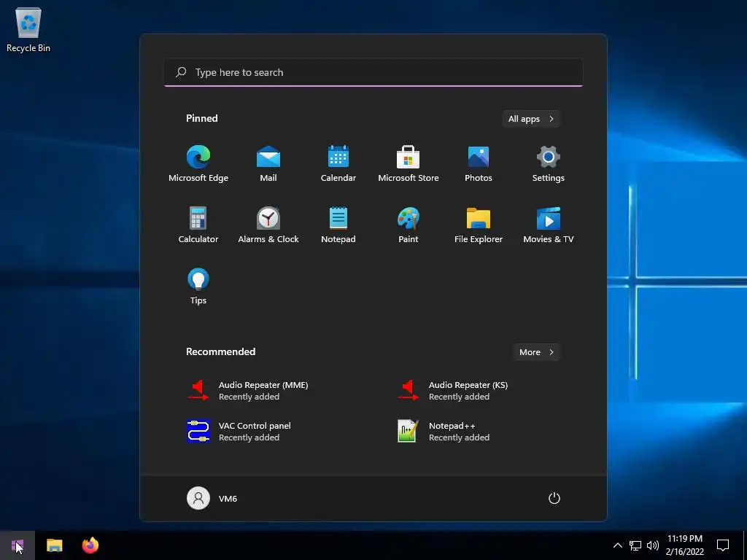Open File Explorer from the taskbar
This screenshot has height=560, width=747.
(54, 545)
